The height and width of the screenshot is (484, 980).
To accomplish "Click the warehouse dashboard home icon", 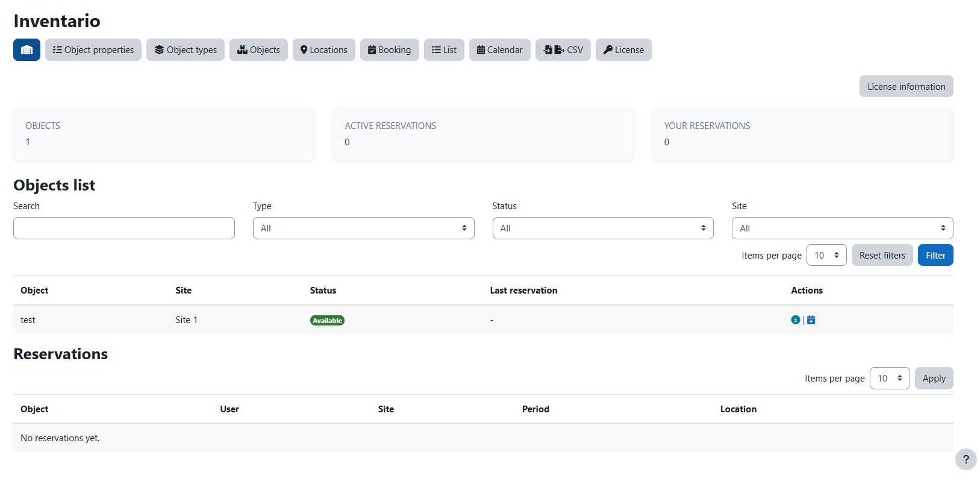I will pos(27,50).
